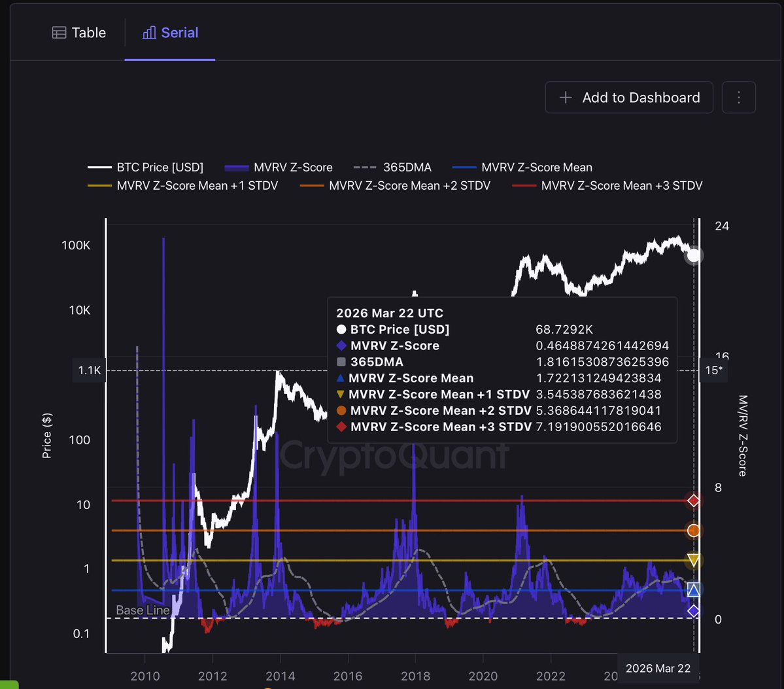The image size is (784, 689).
Task: Toggle MVRV Z-Score visibility in the legend
Action: [x=279, y=167]
